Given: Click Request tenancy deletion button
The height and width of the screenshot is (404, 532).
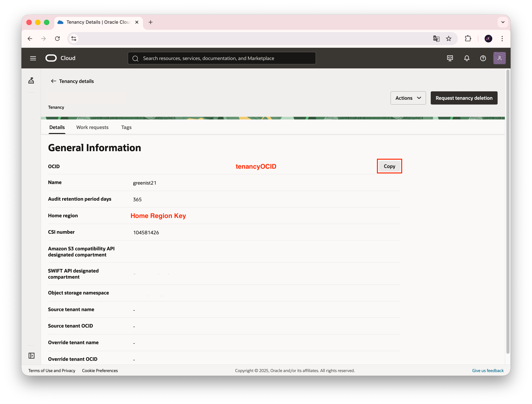Looking at the screenshot, I should tap(464, 98).
